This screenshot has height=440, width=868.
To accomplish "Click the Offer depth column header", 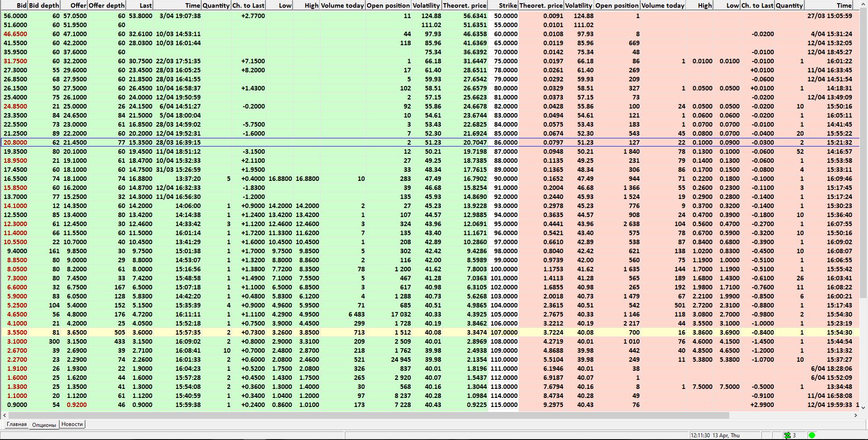I will click(x=107, y=5).
